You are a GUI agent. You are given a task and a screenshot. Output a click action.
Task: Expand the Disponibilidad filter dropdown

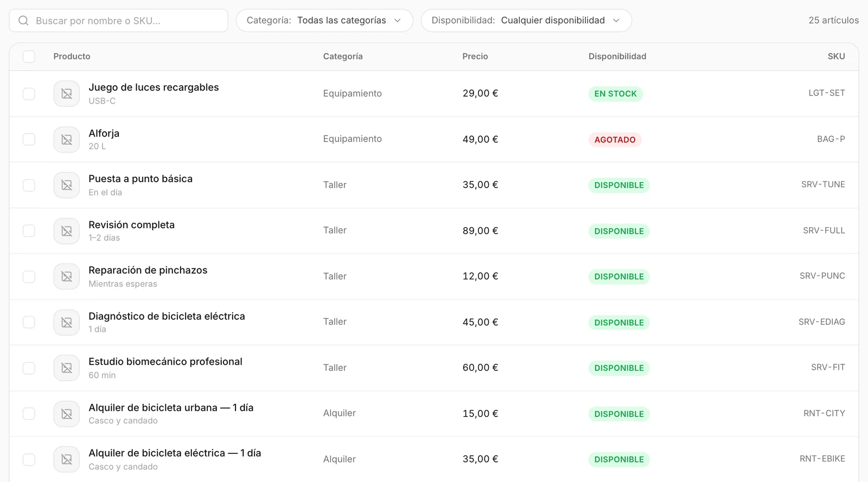coord(526,21)
